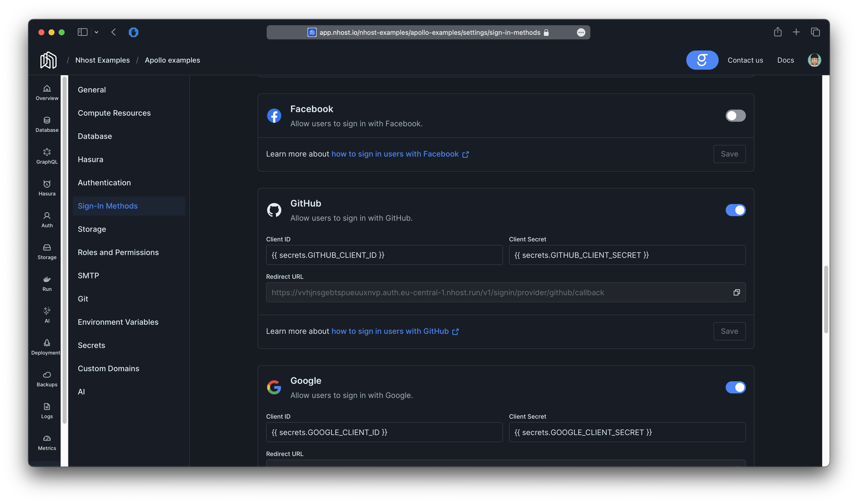Open a new browser tab with plus
The height and width of the screenshot is (504, 858).
pyautogui.click(x=796, y=32)
